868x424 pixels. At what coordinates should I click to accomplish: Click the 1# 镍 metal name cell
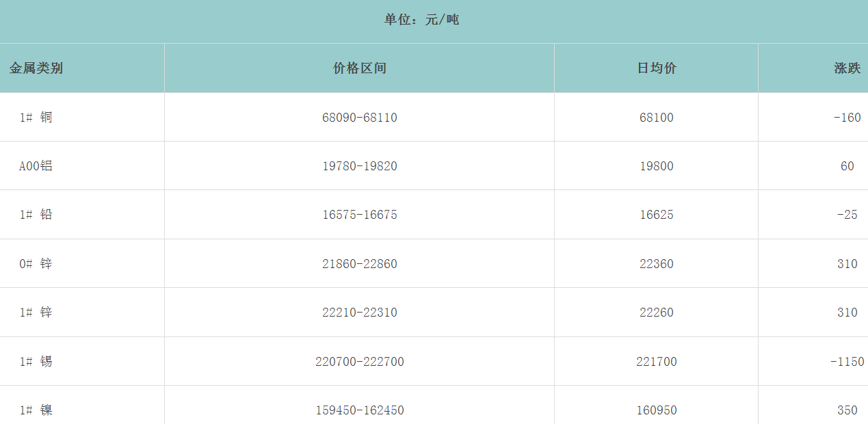click(x=36, y=410)
